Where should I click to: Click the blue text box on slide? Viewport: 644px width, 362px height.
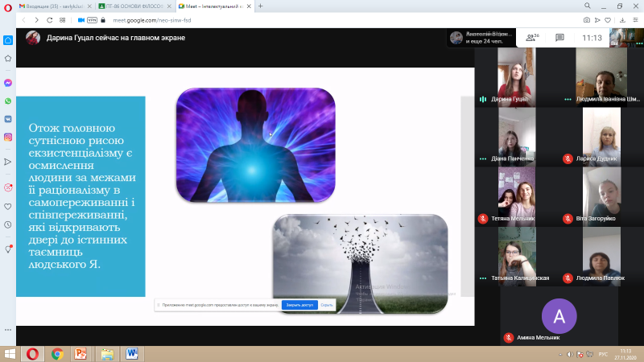click(x=80, y=196)
